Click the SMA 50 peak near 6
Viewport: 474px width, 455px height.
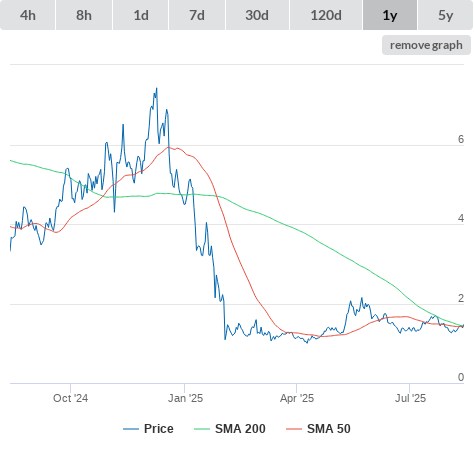[168, 147]
